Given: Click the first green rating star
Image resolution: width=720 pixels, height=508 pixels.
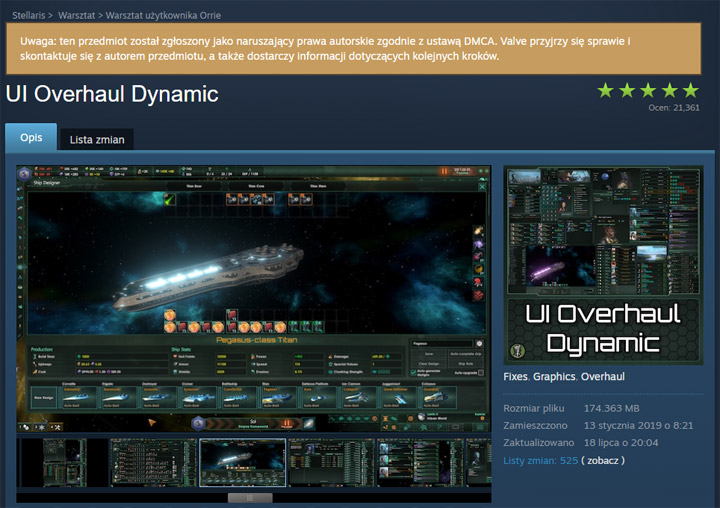Looking at the screenshot, I should click(x=605, y=90).
